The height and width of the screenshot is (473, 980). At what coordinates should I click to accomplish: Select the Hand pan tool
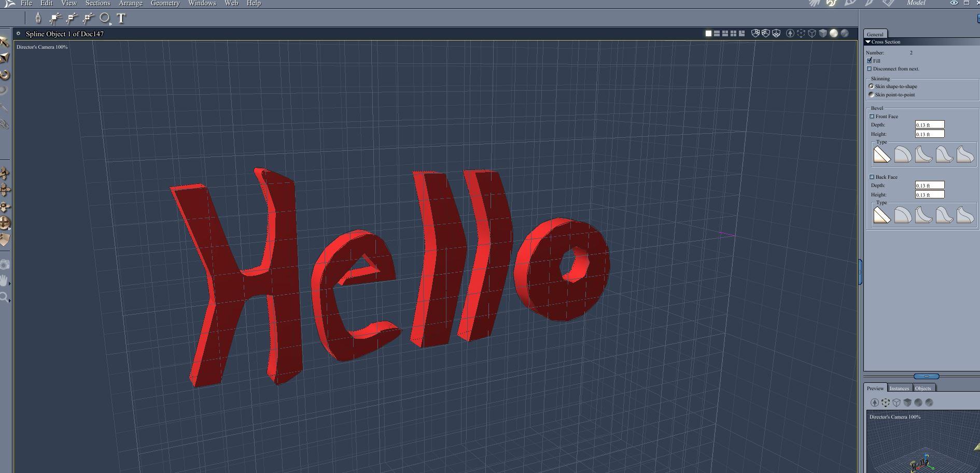pyautogui.click(x=4, y=281)
